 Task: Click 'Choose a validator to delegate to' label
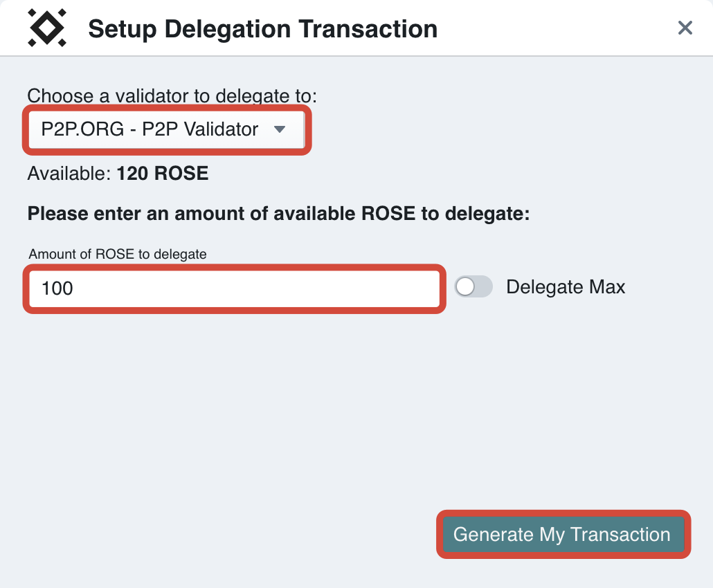tap(172, 95)
